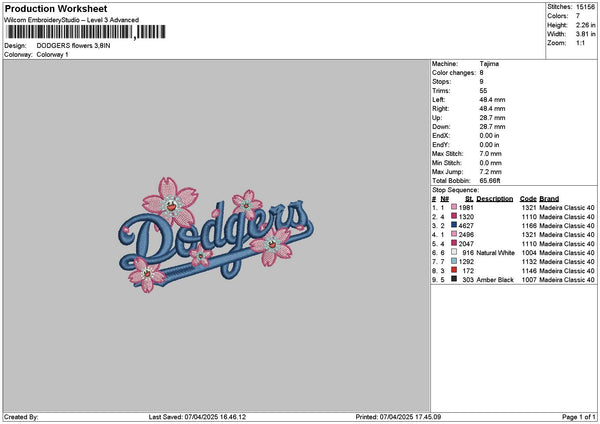The width and height of the screenshot is (600, 424).
Task: Click the design name 'DODGERS flowers 3,8IN'
Action: coord(73,46)
